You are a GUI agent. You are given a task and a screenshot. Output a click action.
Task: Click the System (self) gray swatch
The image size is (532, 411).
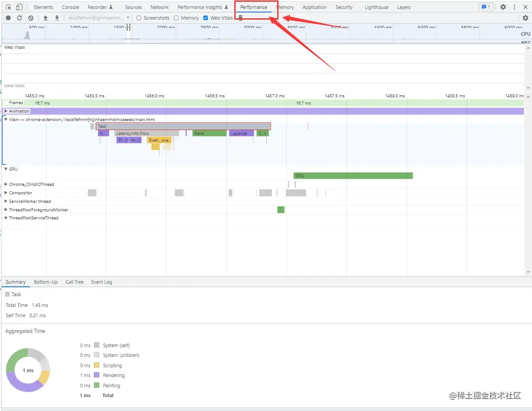[x=97, y=345]
